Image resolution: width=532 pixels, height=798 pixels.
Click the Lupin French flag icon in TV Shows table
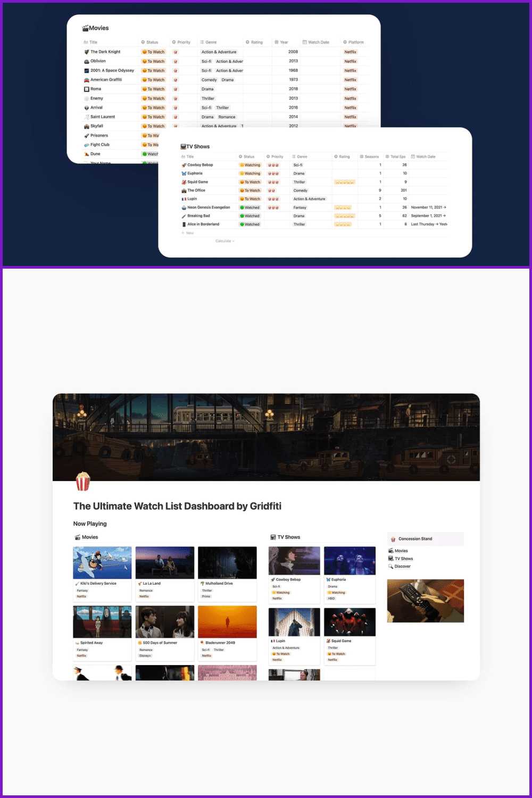click(184, 199)
